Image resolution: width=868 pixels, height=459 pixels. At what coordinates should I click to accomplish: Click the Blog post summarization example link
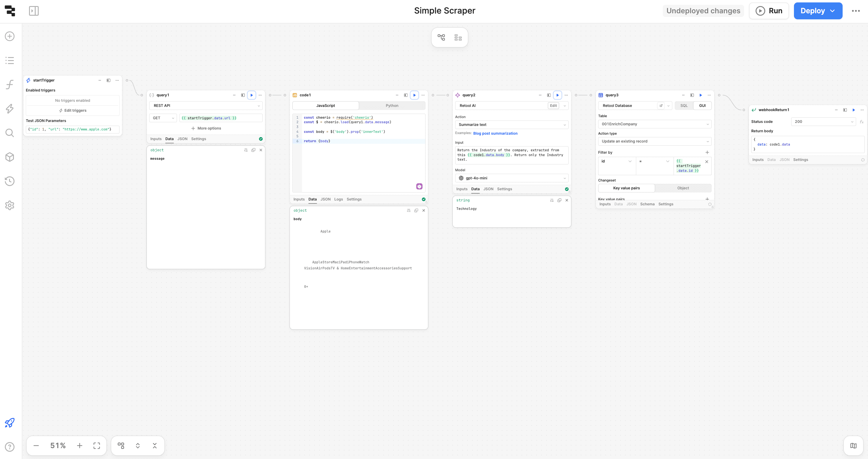[x=495, y=133]
